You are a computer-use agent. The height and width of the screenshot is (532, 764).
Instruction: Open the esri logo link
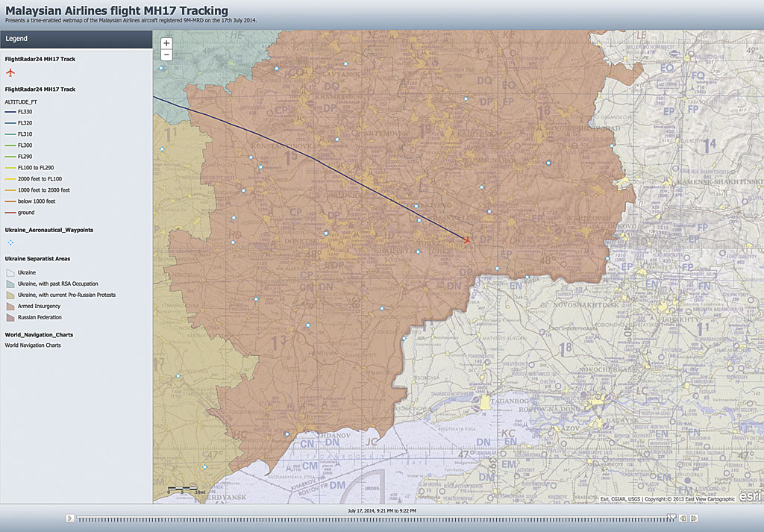coord(749,496)
